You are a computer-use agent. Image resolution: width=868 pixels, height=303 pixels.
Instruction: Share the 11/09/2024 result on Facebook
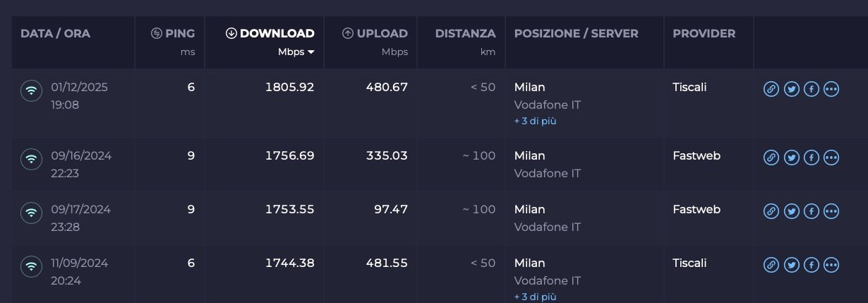click(x=812, y=265)
